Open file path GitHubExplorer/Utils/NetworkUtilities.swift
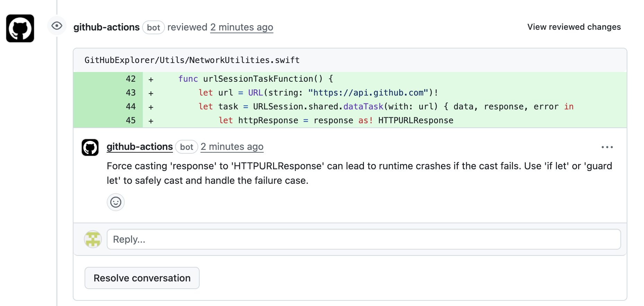Image resolution: width=644 pixels, height=306 pixels. 192,60
